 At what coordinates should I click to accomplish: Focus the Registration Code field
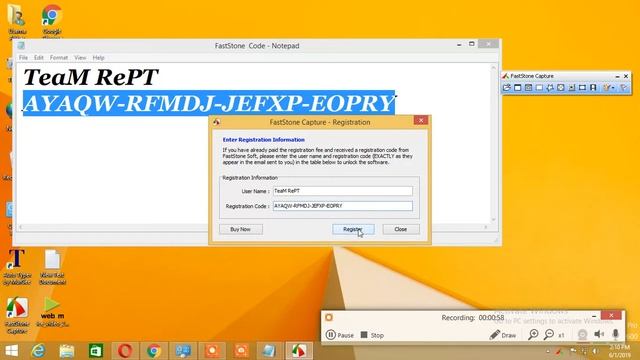(x=343, y=206)
